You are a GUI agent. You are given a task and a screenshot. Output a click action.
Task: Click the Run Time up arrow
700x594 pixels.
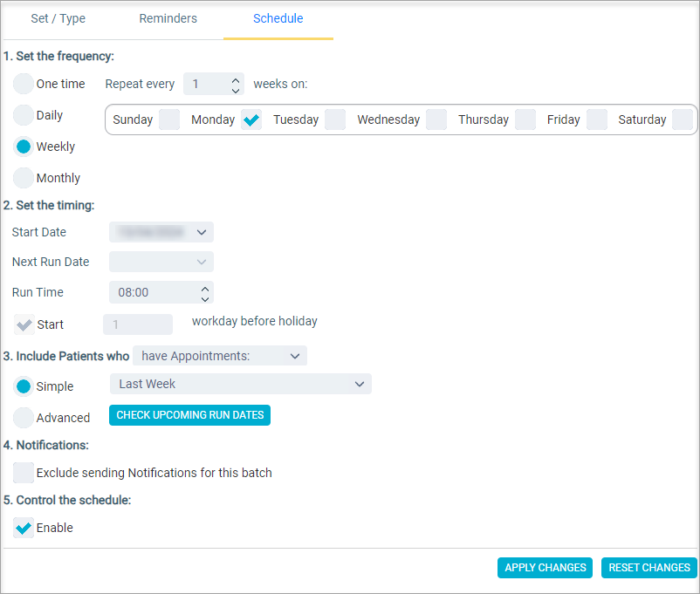click(x=205, y=289)
